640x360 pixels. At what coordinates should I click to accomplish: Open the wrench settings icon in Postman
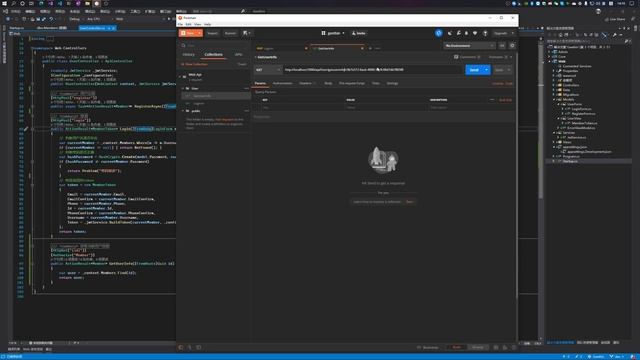coord(459,33)
